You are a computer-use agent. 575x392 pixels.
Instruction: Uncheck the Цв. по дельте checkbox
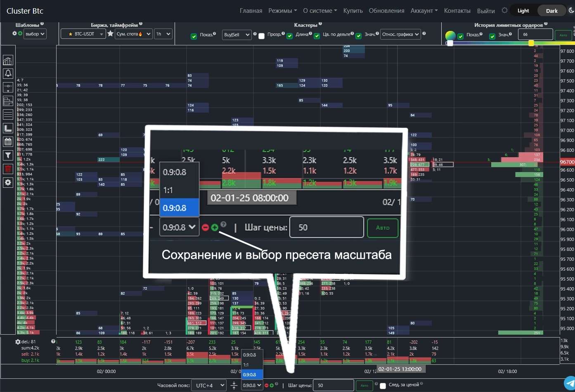click(317, 36)
